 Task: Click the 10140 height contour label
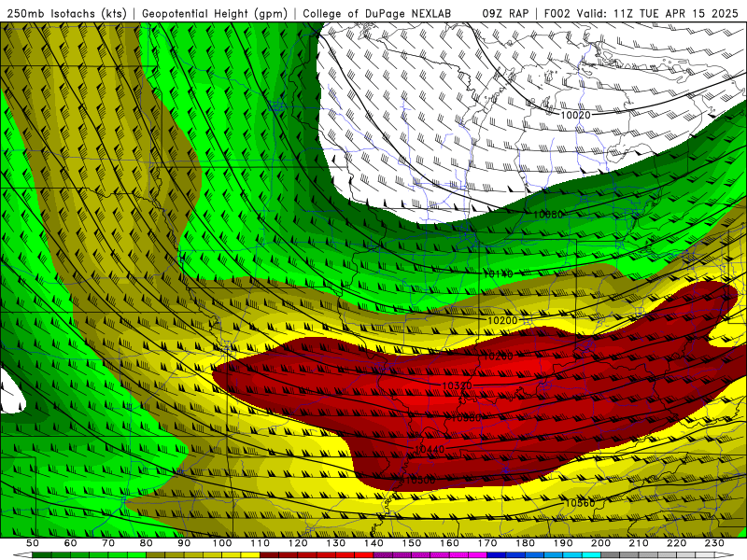coord(498,273)
